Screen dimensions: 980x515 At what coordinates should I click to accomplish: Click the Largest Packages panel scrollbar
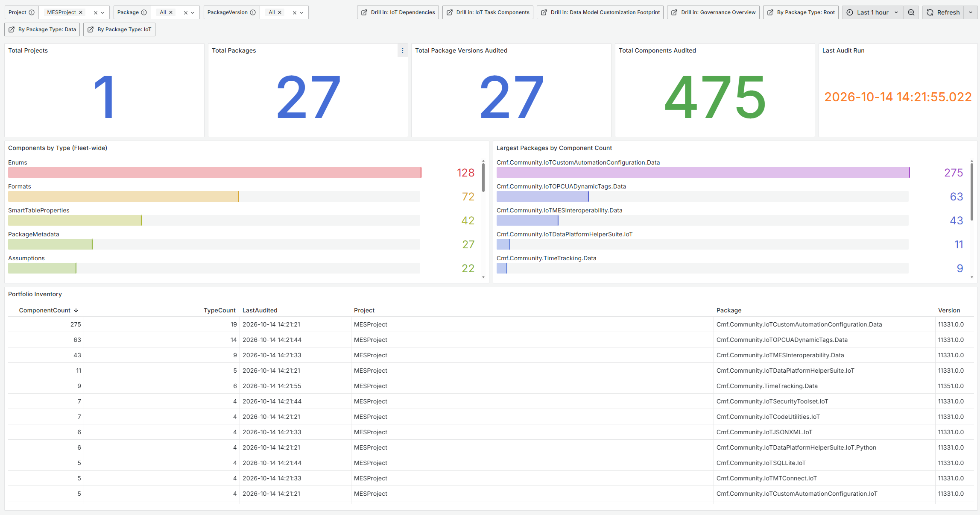point(972,191)
